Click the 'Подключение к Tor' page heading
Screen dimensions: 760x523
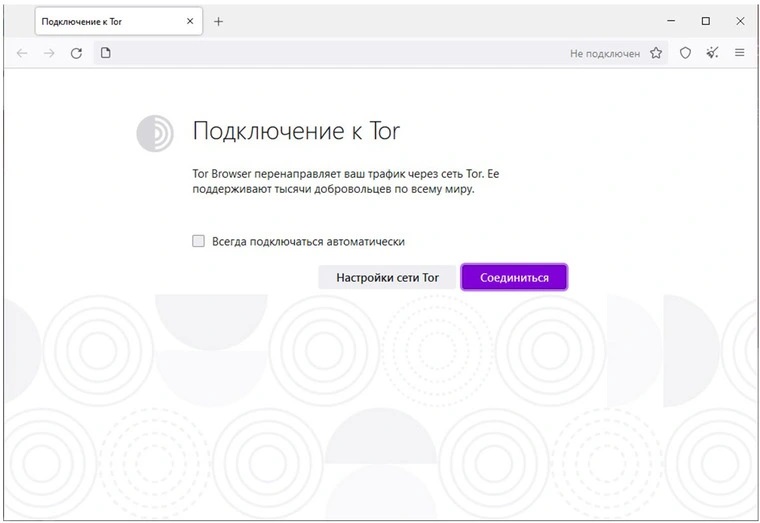296,131
